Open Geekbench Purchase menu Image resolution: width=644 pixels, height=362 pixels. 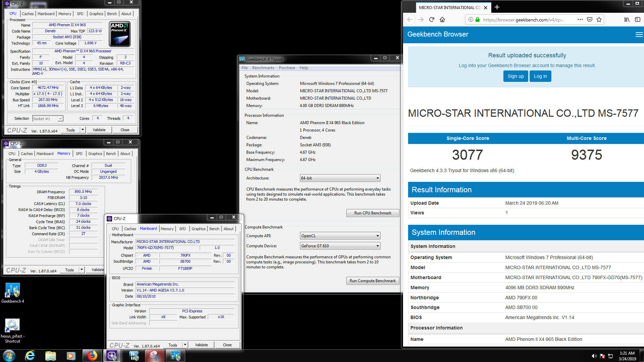[287, 68]
